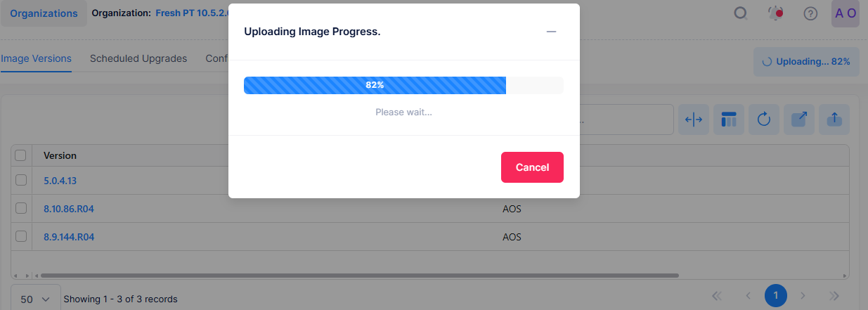
Task: Refresh the image versions table
Action: point(764,120)
